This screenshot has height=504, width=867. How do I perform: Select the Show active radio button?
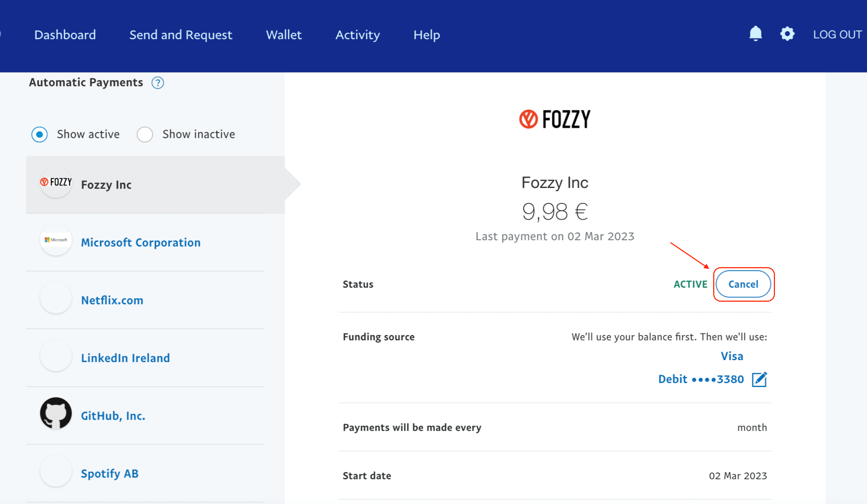click(40, 134)
